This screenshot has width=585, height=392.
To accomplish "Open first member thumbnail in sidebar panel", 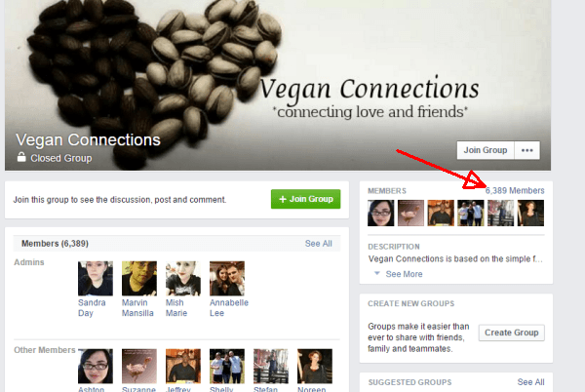I will click(380, 213).
